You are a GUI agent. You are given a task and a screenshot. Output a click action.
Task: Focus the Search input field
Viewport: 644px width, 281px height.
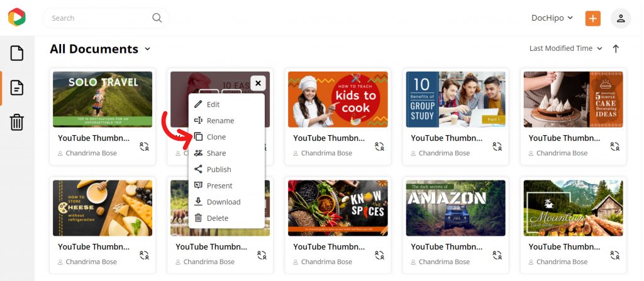[106, 18]
